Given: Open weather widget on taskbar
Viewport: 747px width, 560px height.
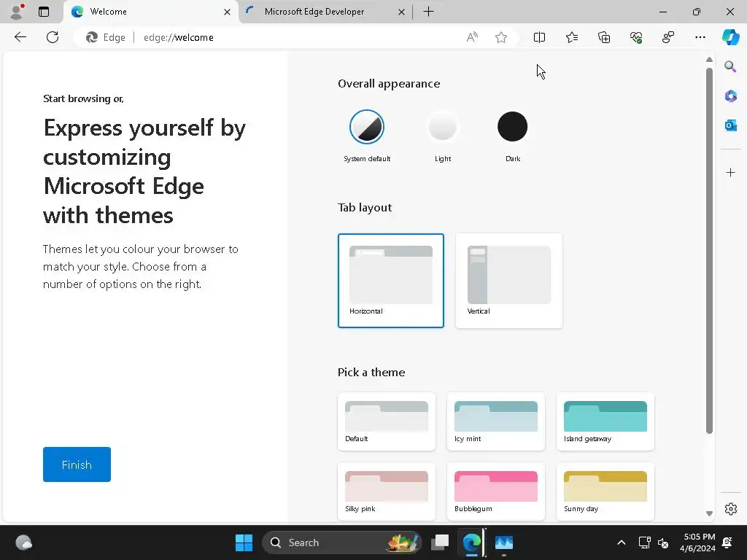Looking at the screenshot, I should 23,542.
